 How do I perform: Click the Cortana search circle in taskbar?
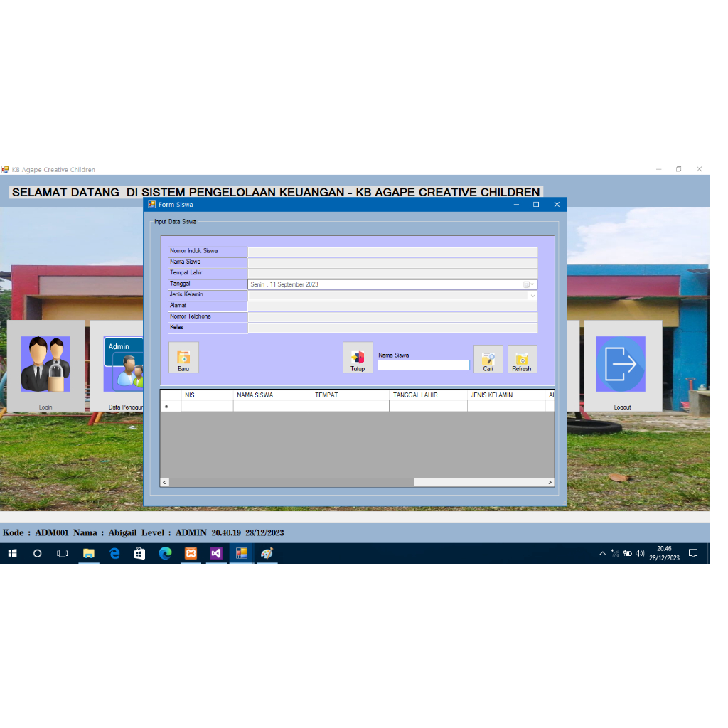tap(38, 553)
